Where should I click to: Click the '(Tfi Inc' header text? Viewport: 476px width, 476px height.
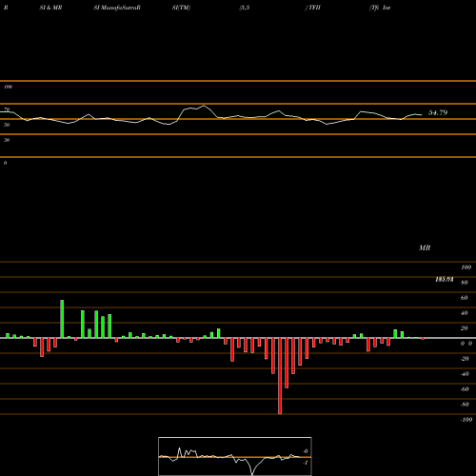point(380,8)
